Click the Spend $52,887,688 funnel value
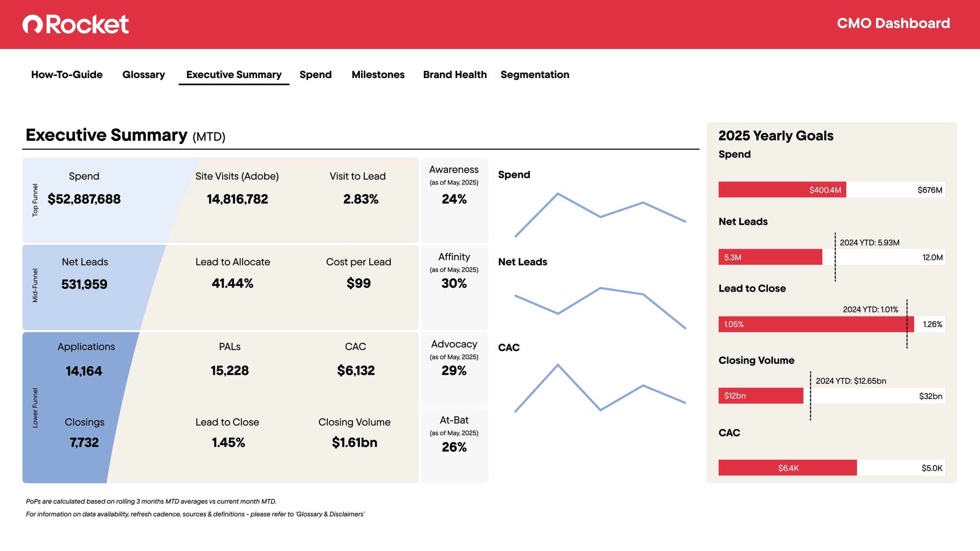Screen dimensions: 980x551 [x=84, y=199]
